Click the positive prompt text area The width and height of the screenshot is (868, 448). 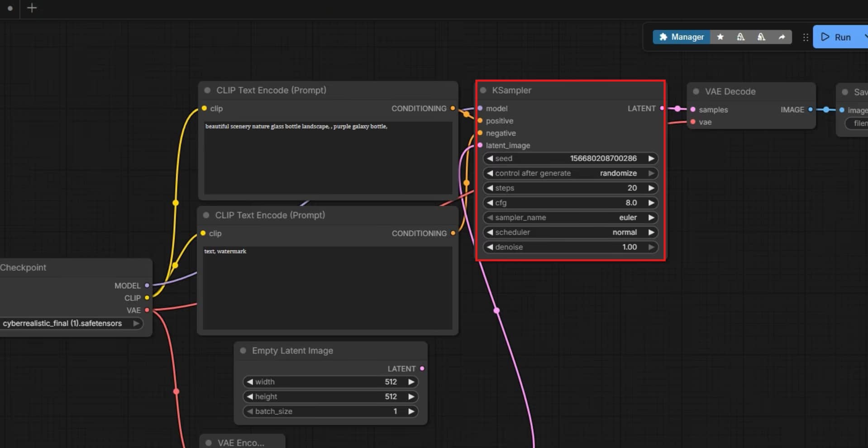(x=328, y=157)
